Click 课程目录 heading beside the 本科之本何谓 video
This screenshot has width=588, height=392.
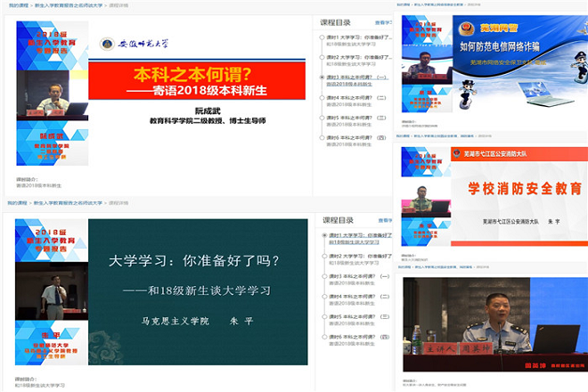(337, 21)
